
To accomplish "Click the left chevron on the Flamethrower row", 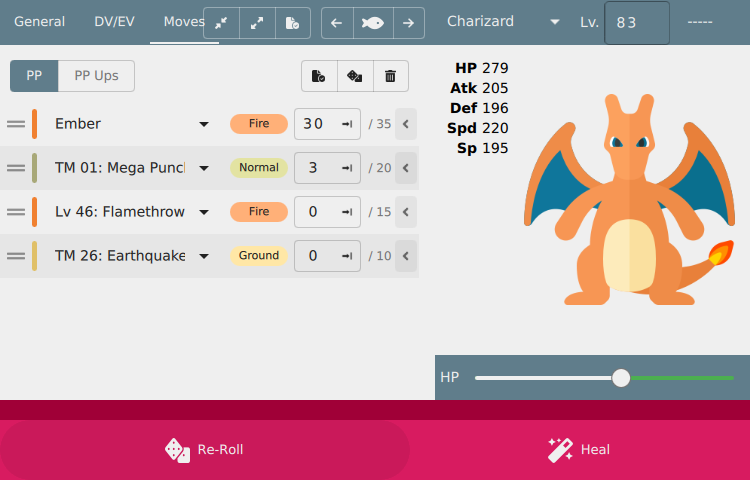I will 406,212.
